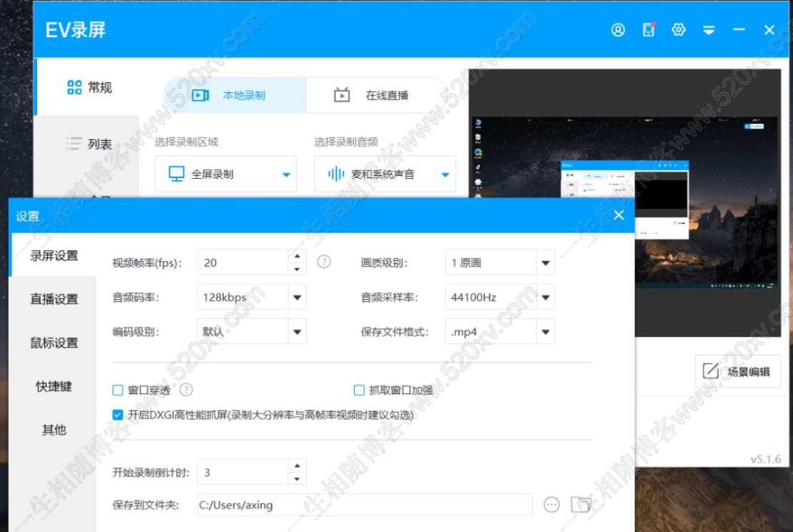Switch to the 在线直播 tab
793x532 pixels.
(x=373, y=93)
